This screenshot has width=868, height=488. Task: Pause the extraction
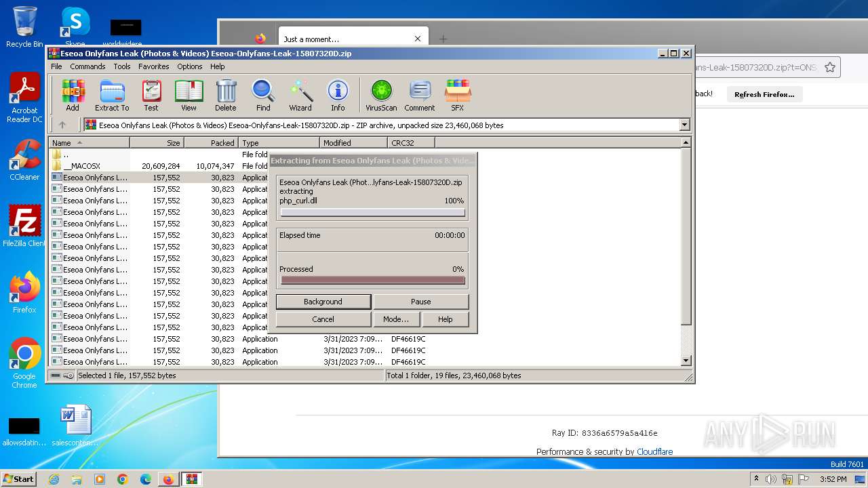tap(420, 302)
